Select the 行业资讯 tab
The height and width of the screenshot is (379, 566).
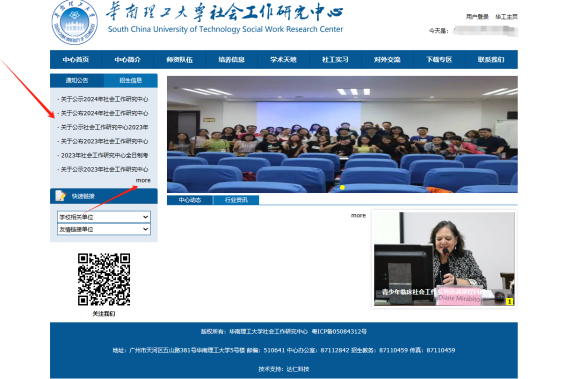(x=236, y=200)
